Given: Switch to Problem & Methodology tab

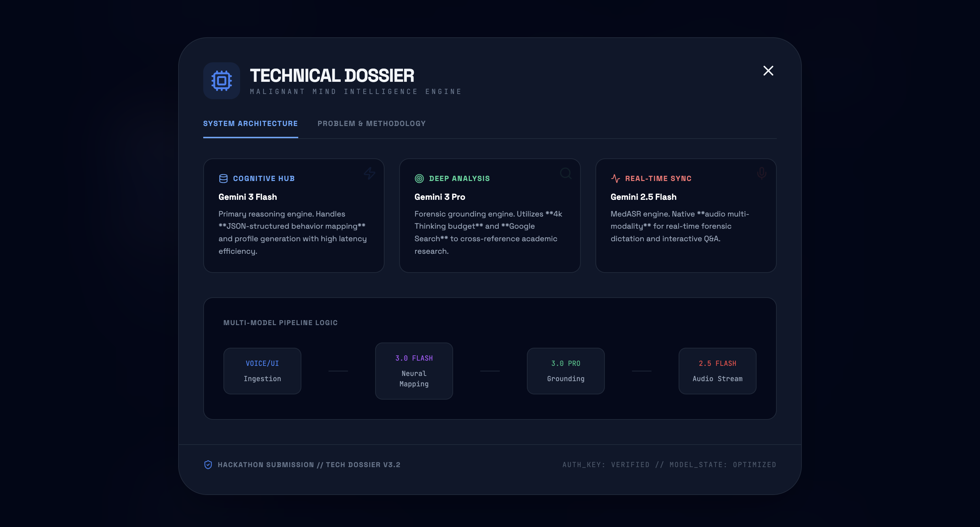Looking at the screenshot, I should coord(371,124).
